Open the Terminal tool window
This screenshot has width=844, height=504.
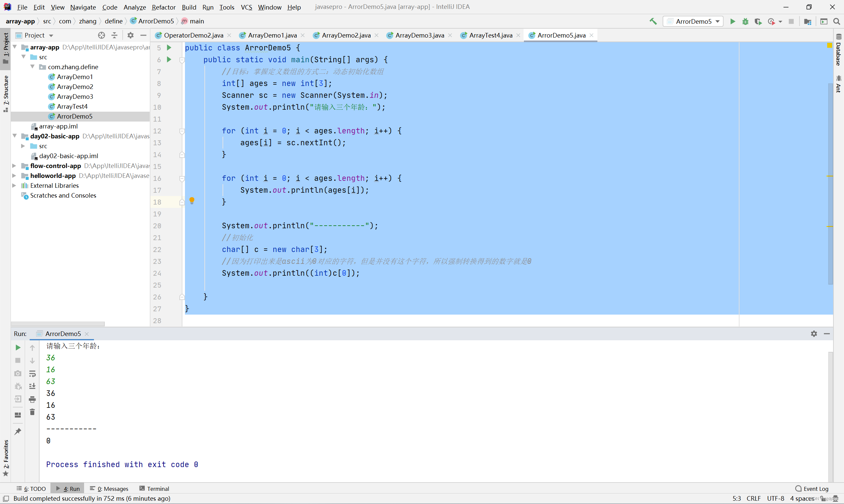154,489
